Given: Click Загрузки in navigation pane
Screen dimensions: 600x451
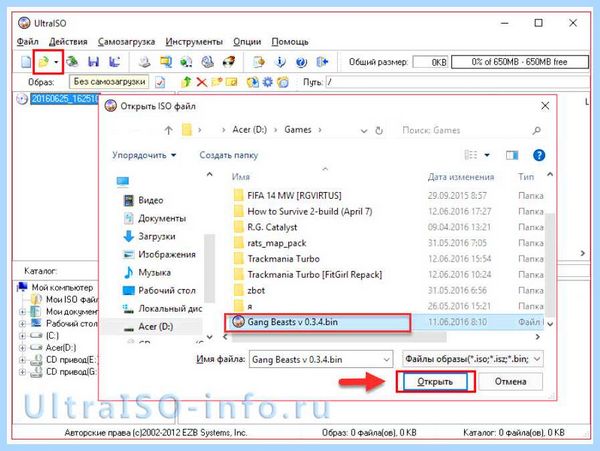Looking at the screenshot, I should (x=149, y=236).
